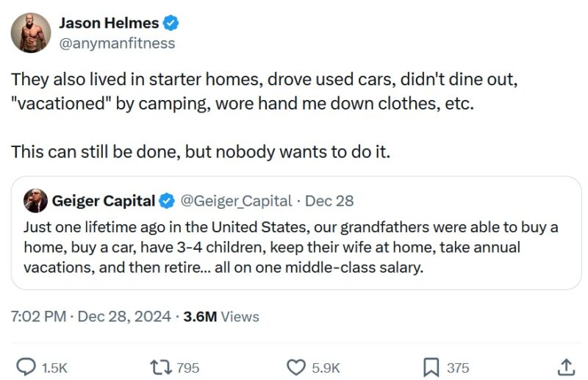Bookmark the tweet with the bookmark icon
The width and height of the screenshot is (588, 380).
(x=431, y=367)
